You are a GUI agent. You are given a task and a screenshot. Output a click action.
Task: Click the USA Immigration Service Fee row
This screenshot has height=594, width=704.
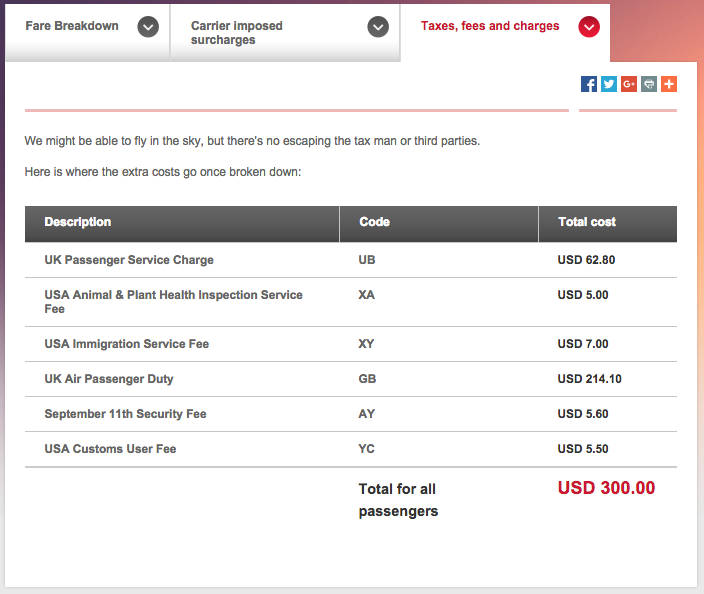click(351, 344)
